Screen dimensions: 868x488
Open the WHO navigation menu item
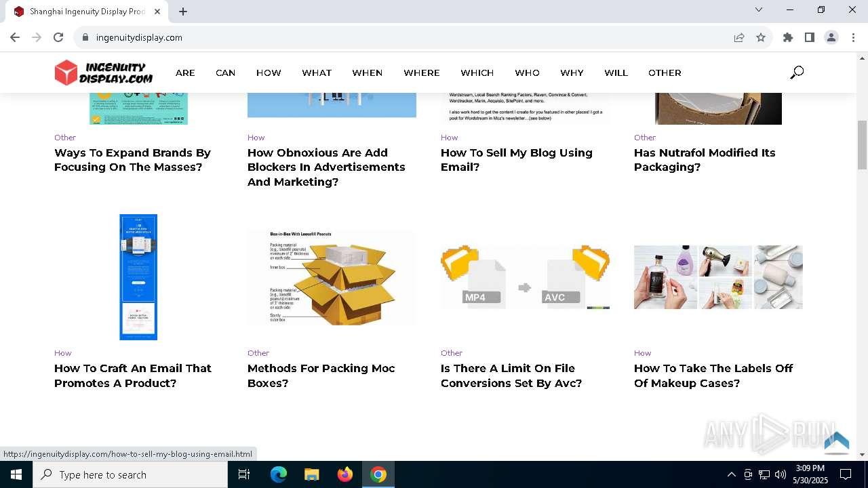527,73
